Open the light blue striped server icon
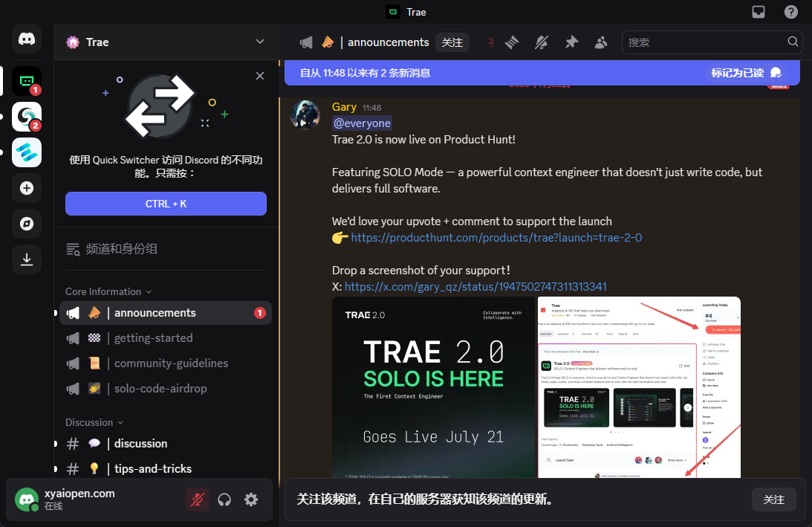812x527 pixels. coord(27,152)
